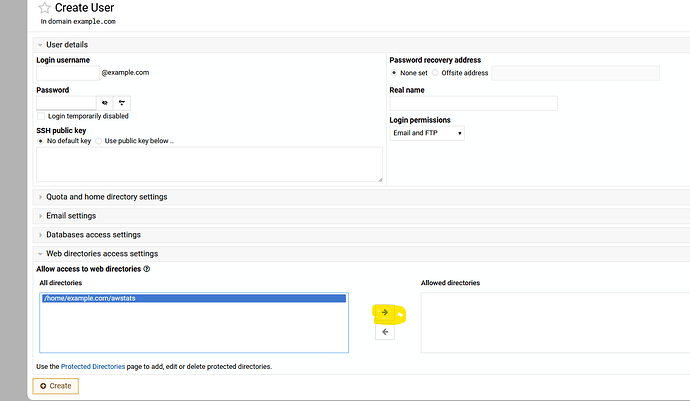The image size is (690, 401).
Task: Click into Real name field
Action: click(473, 103)
